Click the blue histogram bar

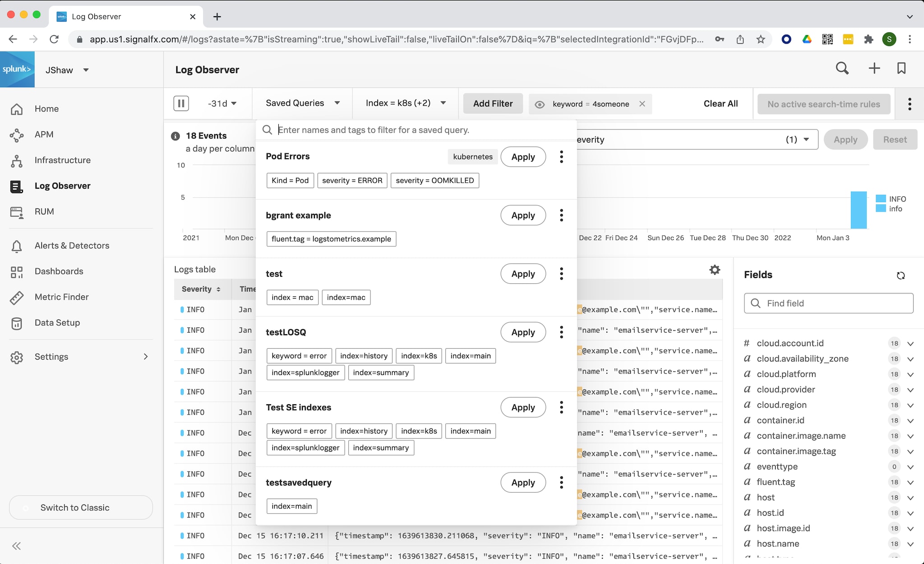pyautogui.click(x=858, y=210)
